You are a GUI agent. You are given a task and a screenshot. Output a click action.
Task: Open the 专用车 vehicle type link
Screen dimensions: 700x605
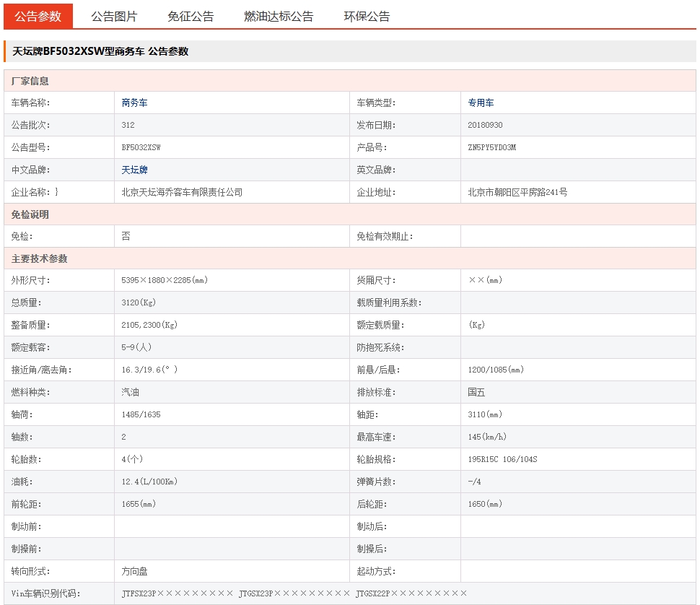(481, 103)
